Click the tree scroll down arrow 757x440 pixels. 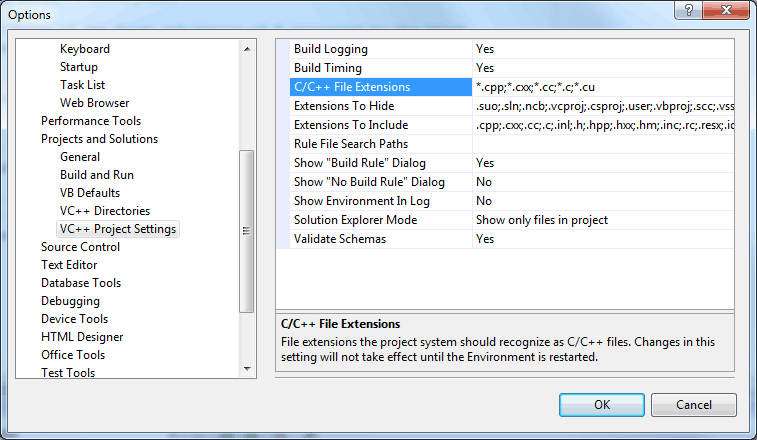coord(247,369)
